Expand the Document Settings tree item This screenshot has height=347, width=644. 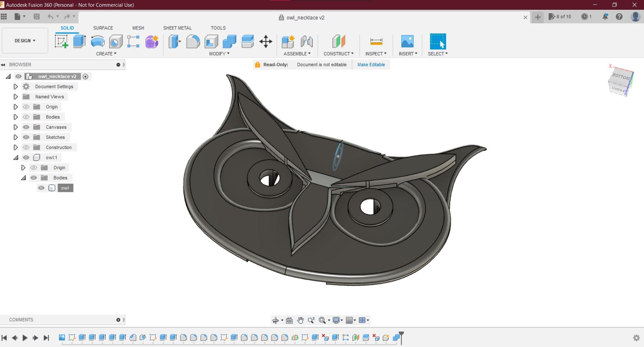[x=16, y=86]
